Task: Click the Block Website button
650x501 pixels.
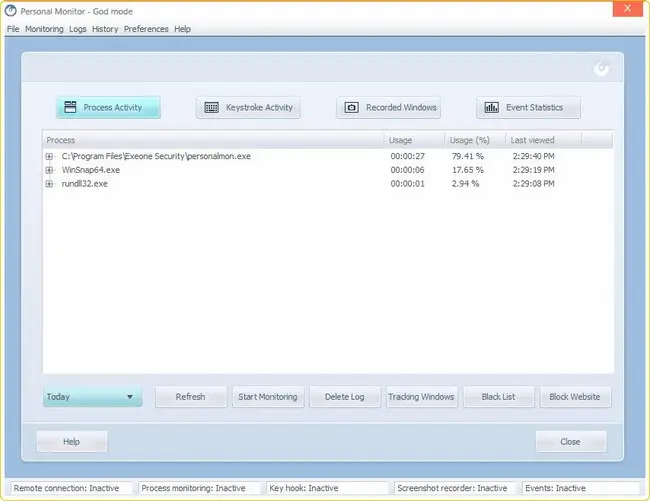Action: point(575,397)
